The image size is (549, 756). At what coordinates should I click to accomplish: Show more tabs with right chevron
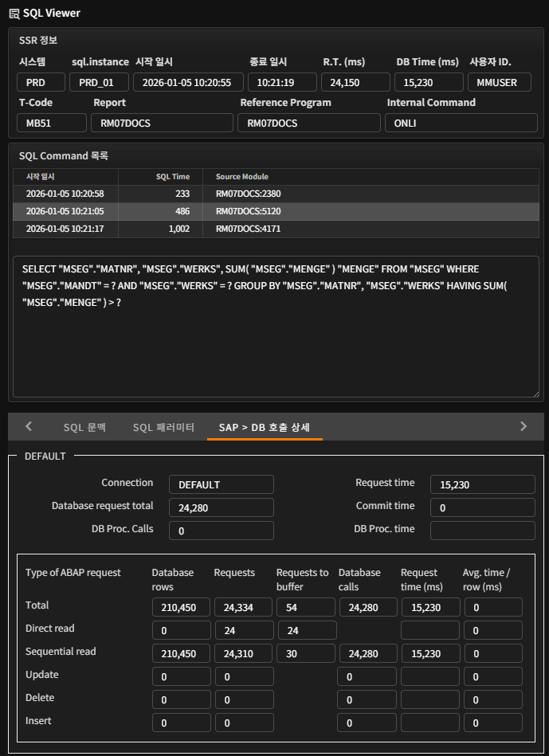coord(524,426)
